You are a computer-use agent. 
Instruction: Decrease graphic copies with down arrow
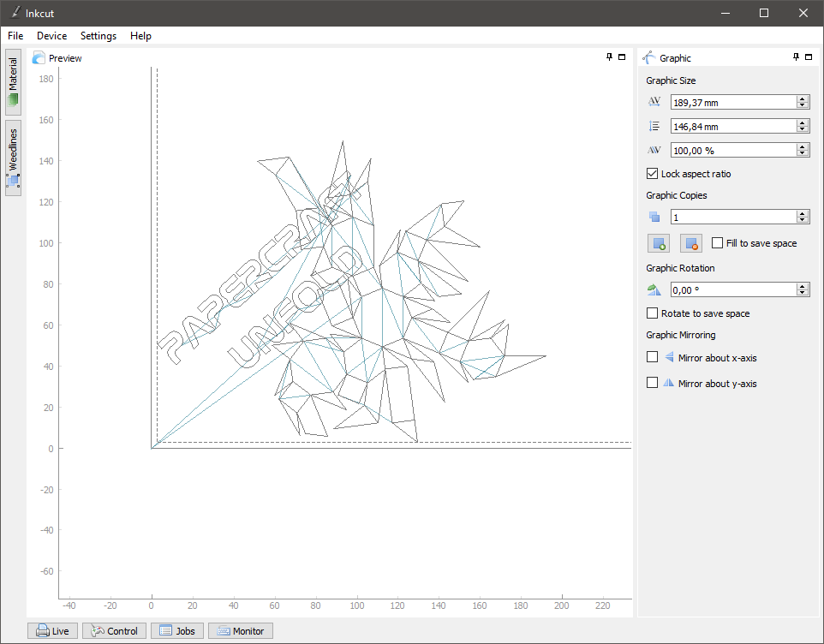pyautogui.click(x=803, y=220)
